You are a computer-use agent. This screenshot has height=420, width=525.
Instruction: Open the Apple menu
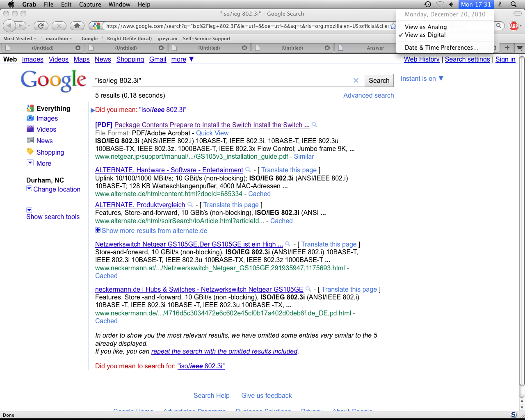(11, 4)
